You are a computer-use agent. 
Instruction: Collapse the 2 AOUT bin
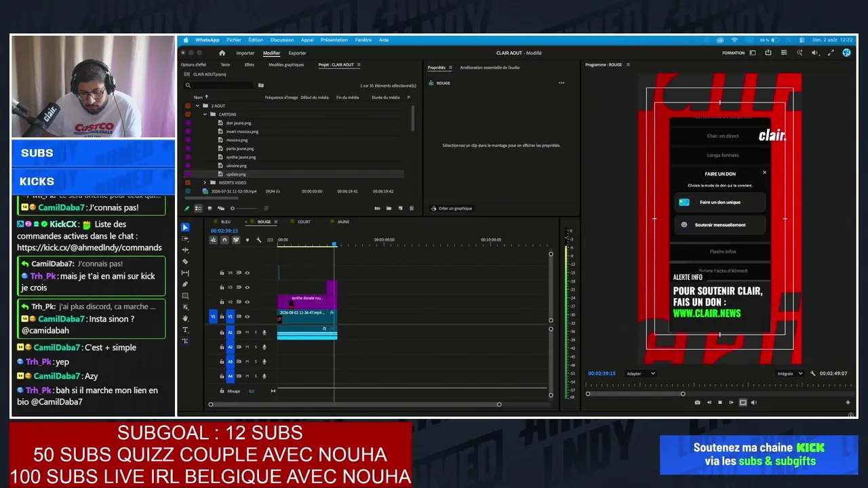tap(197, 106)
